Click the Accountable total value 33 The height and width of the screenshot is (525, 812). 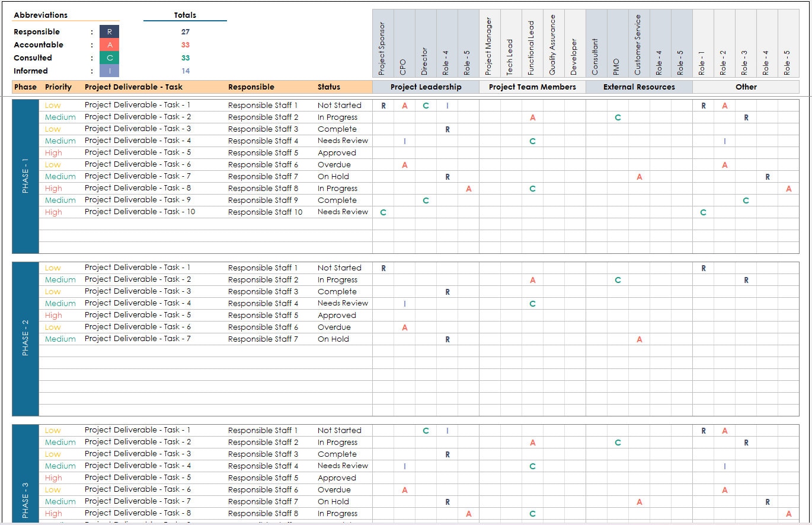tap(186, 44)
